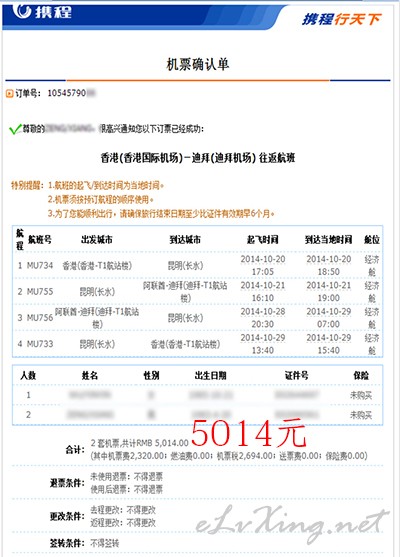Click the 签转条件 label
Screen dimensions: 400x557
(67, 543)
